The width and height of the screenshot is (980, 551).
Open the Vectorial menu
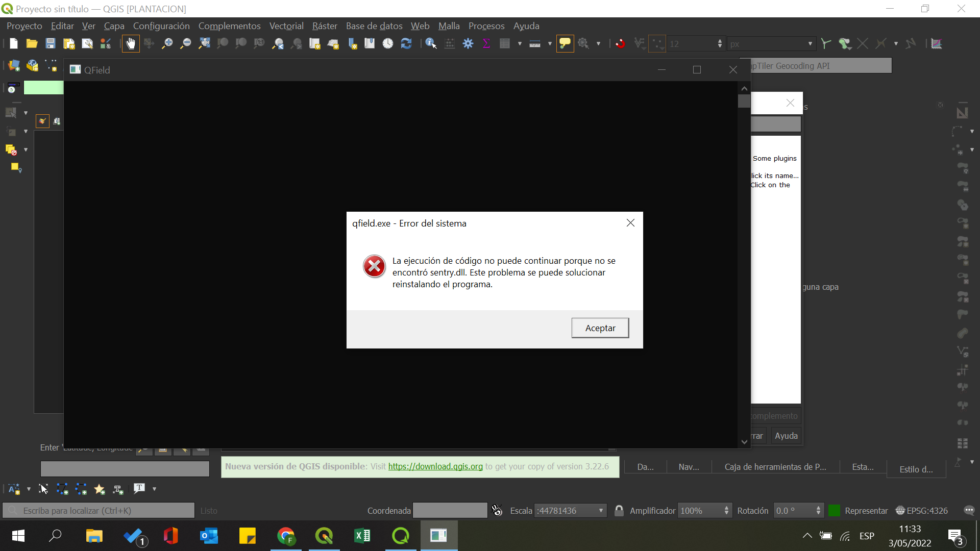pyautogui.click(x=286, y=26)
